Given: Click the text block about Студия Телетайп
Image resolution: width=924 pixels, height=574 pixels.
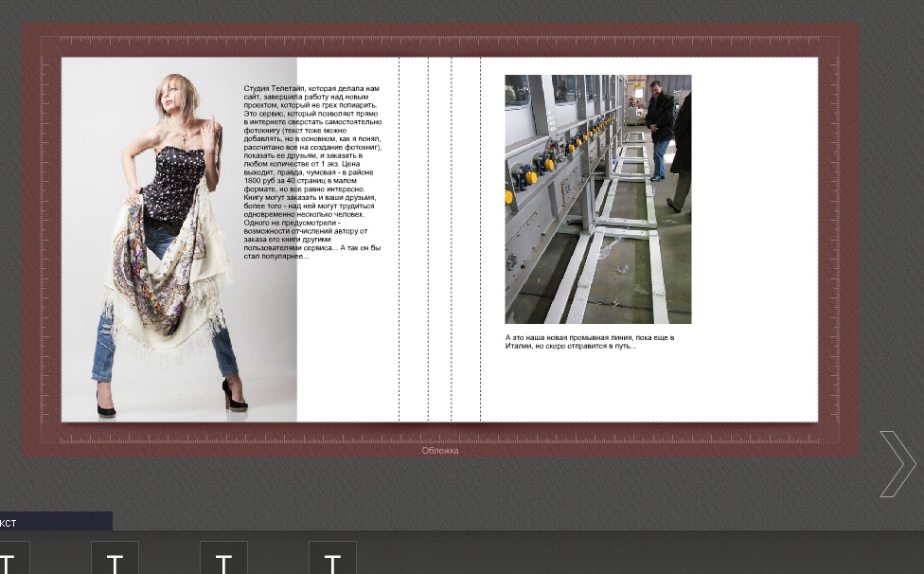Looking at the screenshot, I should [312, 171].
